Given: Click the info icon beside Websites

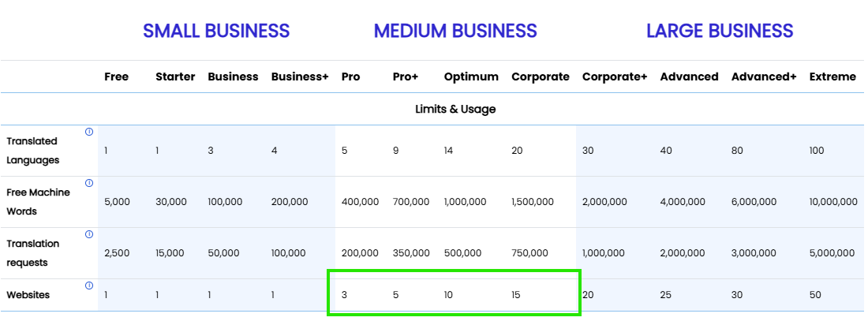Looking at the screenshot, I should coord(89,286).
